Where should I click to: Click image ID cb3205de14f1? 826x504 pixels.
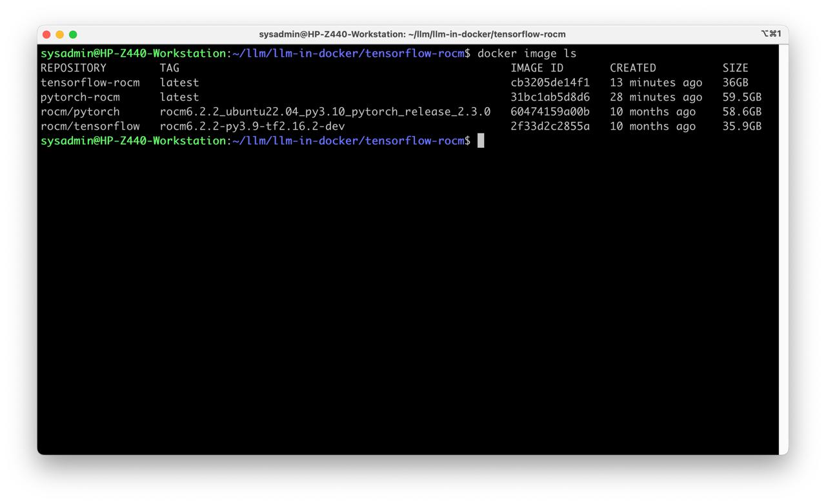[550, 83]
